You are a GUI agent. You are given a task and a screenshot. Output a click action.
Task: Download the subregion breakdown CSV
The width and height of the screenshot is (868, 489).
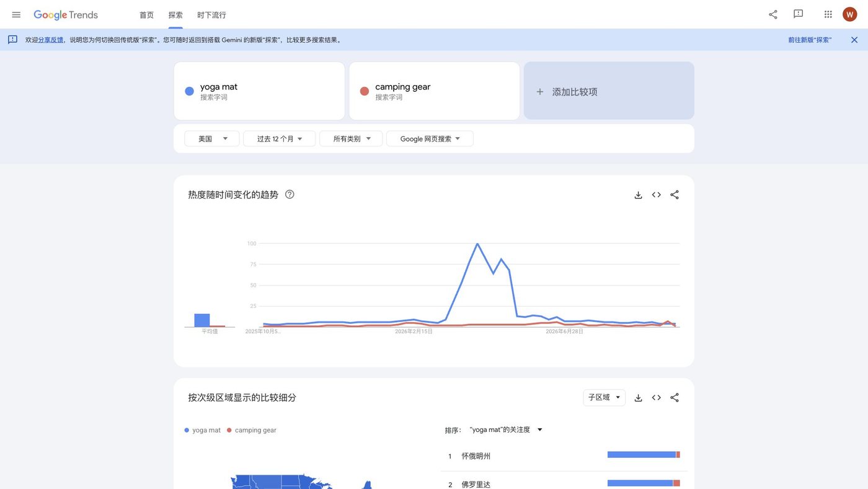(x=638, y=398)
